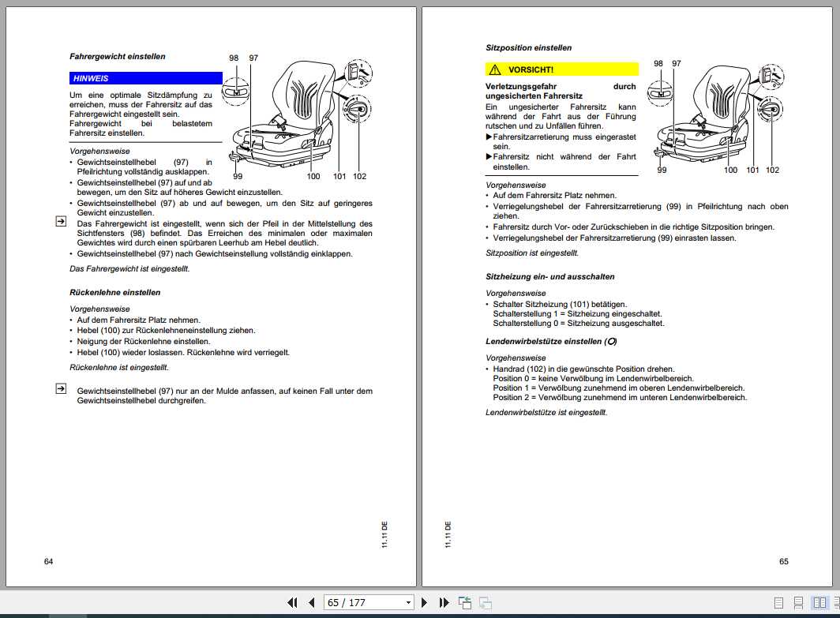Click the seat illustration on page 65

tap(715, 116)
